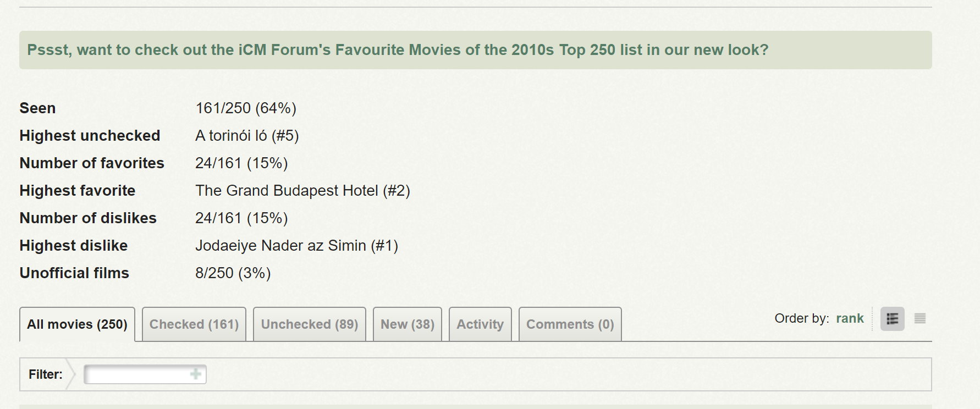
Task: Click the Seen 161/250 (64%) value
Action: 246,108
